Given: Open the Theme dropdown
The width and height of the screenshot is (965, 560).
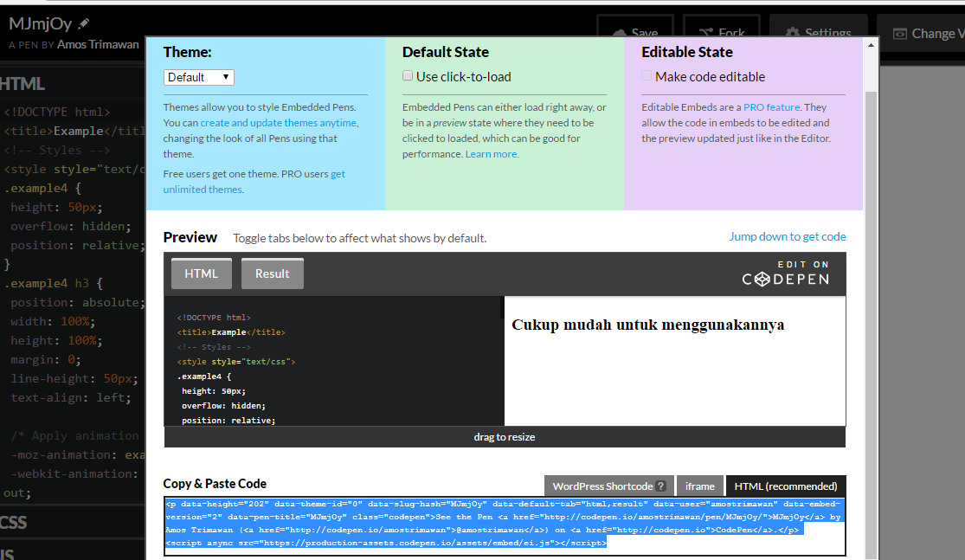Looking at the screenshot, I should tap(198, 77).
